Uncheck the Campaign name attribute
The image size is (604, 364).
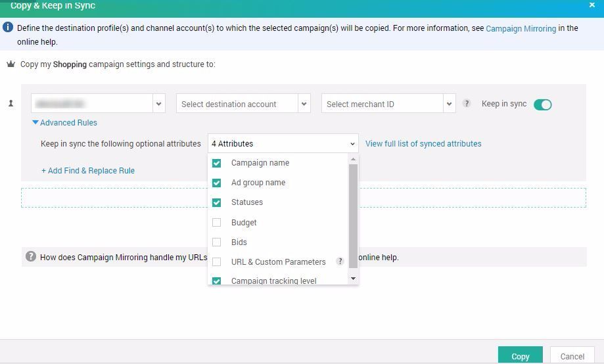click(x=216, y=163)
